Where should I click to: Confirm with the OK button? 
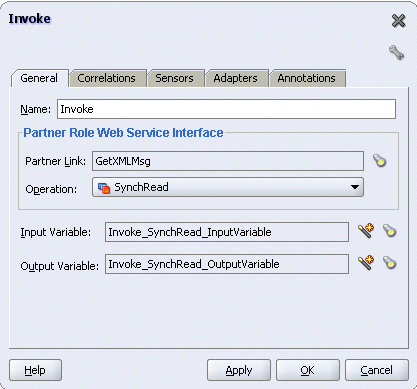point(308,370)
